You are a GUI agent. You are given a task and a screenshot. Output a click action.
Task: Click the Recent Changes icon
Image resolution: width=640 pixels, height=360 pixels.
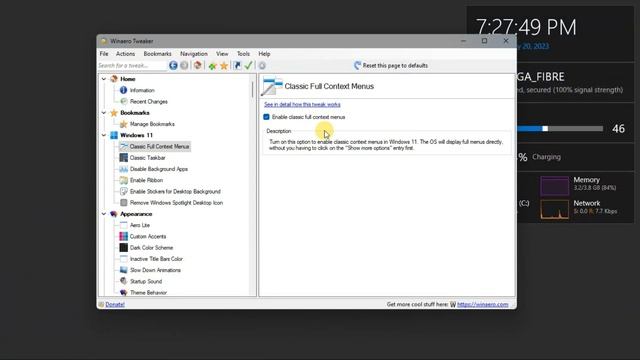tap(124, 101)
